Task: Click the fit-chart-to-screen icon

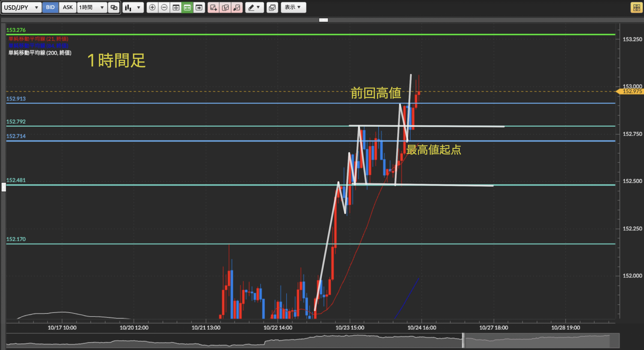Action: 176,8
